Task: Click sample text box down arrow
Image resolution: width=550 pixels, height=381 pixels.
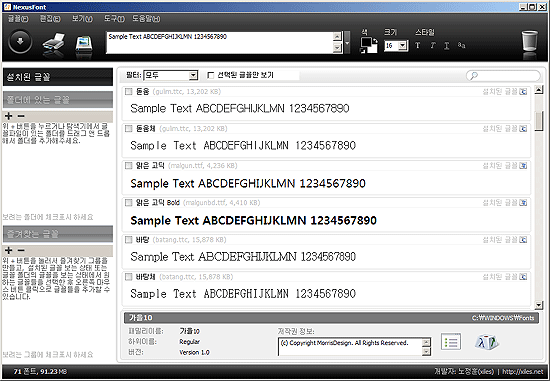Action: (x=337, y=48)
